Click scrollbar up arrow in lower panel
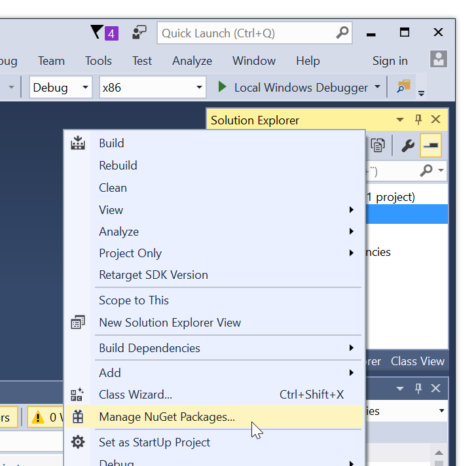This screenshot has height=466, width=476. point(439,453)
